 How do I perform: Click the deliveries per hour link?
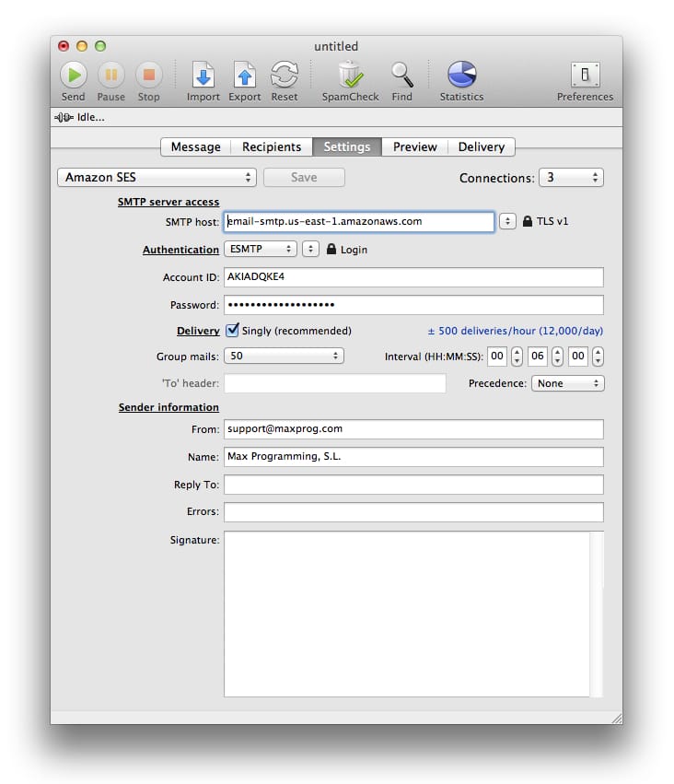[515, 331]
